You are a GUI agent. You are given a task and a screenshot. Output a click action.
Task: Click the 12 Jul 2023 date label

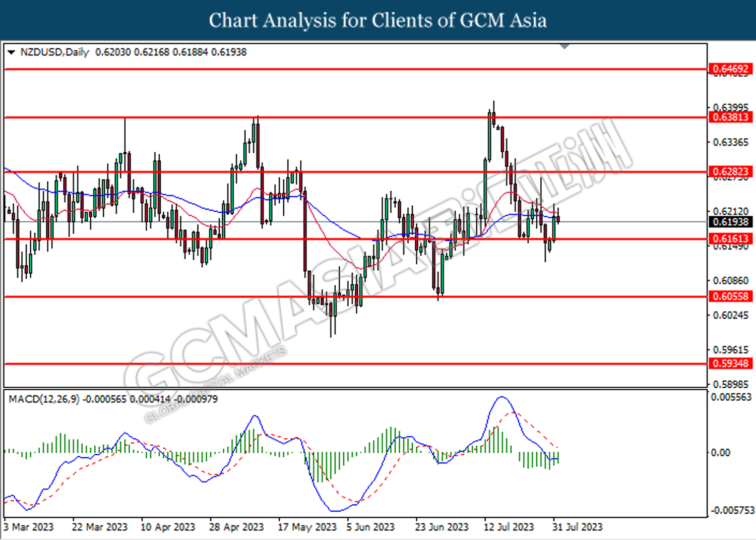pyautogui.click(x=509, y=527)
